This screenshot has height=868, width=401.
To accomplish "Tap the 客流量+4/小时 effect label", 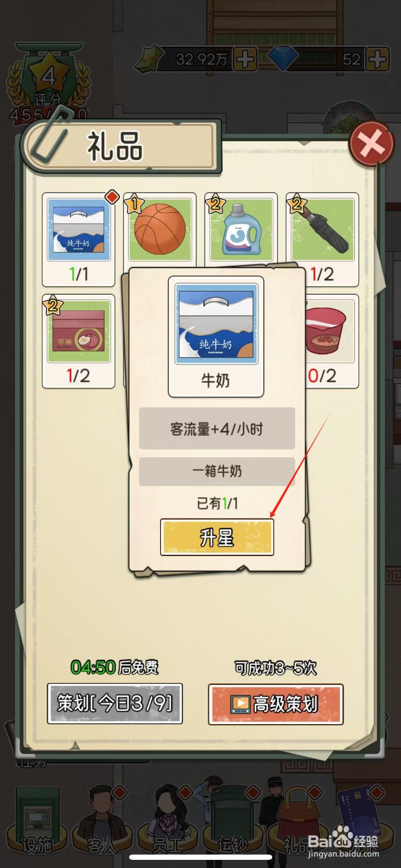I will [217, 429].
